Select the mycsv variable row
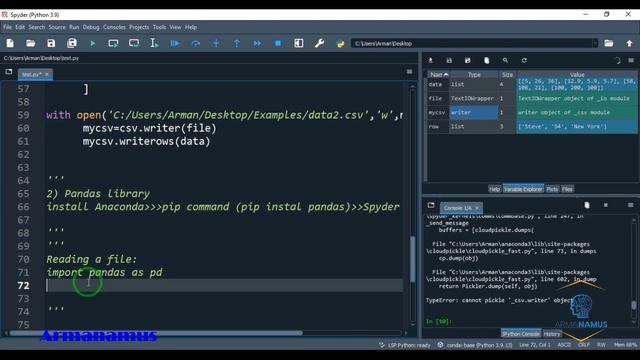 (532, 113)
